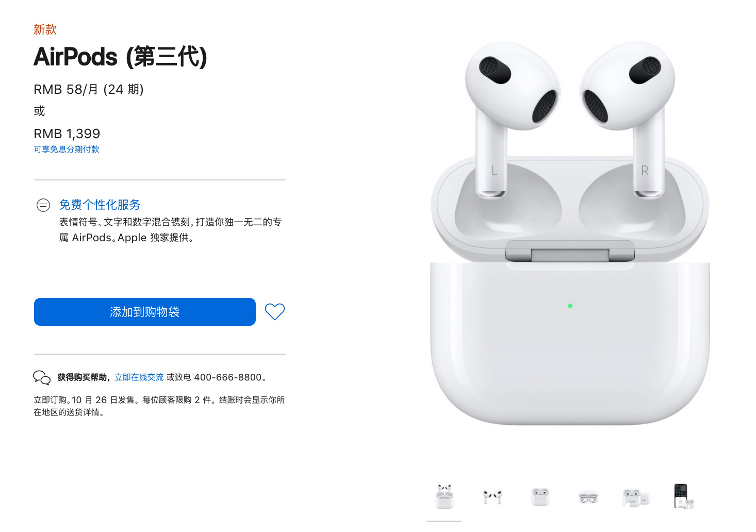Click the heart favorite icon

point(274,311)
